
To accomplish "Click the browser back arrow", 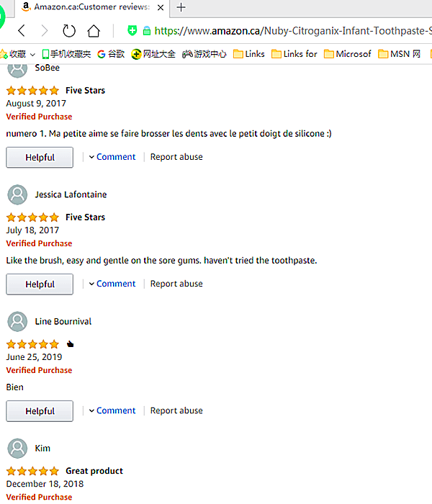I will (x=22, y=30).
